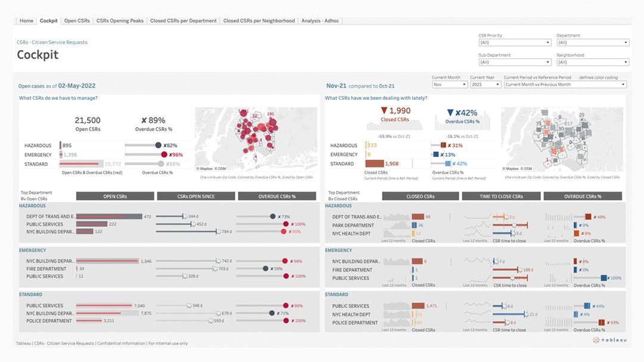Open Current Period vs Reference Period dropdown
The width and height of the screenshot is (644, 362).
tap(565, 84)
